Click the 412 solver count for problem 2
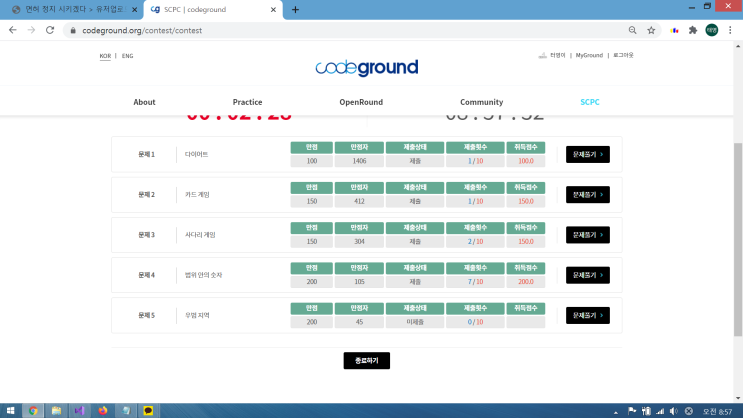The height and width of the screenshot is (418, 743). [x=359, y=201]
